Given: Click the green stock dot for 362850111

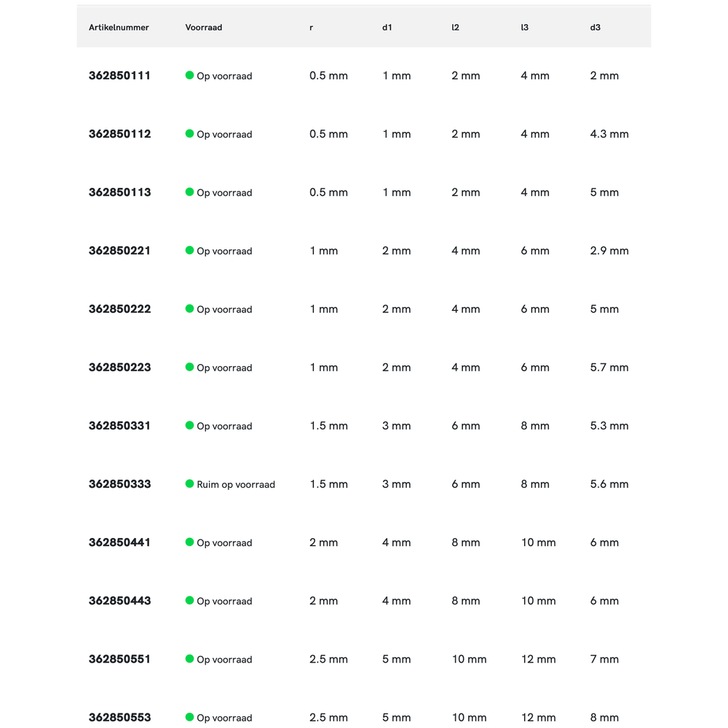Looking at the screenshot, I should pyautogui.click(x=190, y=75).
